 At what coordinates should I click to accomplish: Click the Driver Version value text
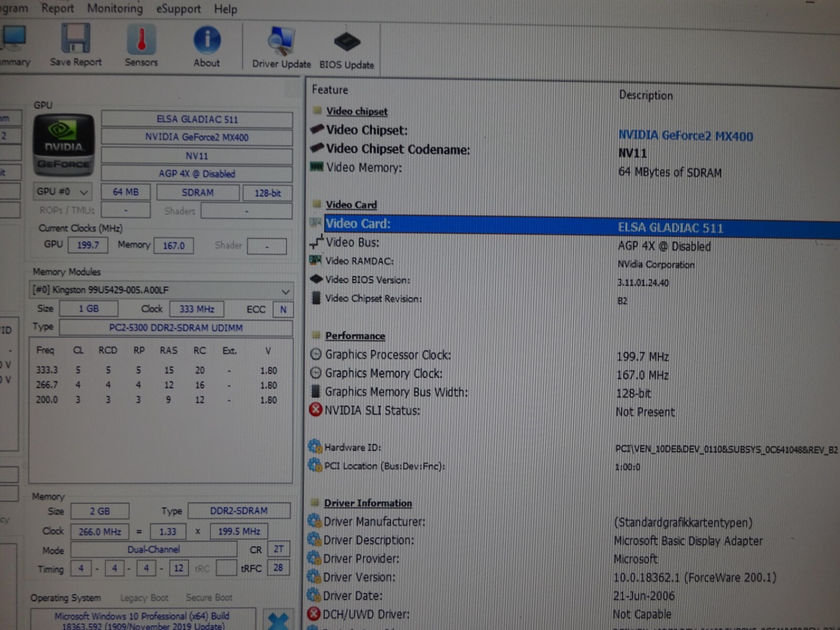pyautogui.click(x=695, y=577)
